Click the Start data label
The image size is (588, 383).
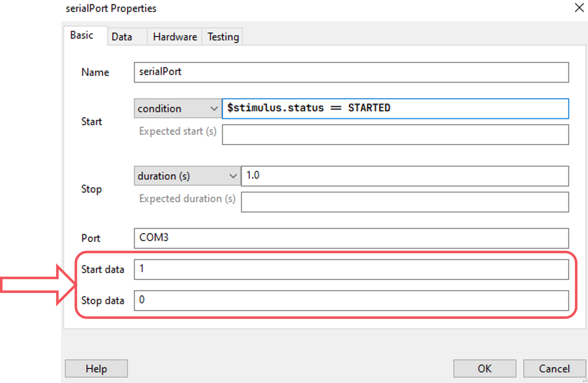(x=103, y=270)
